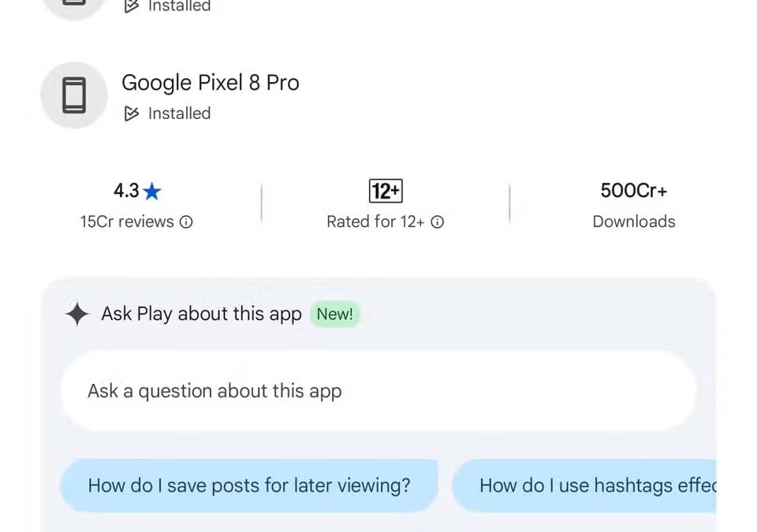This screenshot has width=757, height=532.
Task: Click the Google Pixel 8 Pro phone icon
Action: 73,95
